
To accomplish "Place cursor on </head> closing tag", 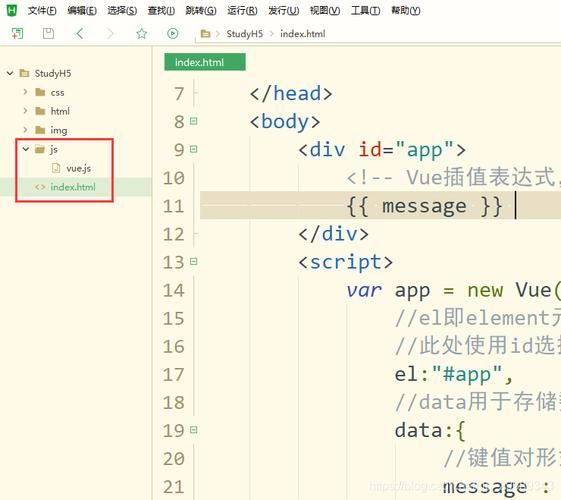I will [x=291, y=94].
